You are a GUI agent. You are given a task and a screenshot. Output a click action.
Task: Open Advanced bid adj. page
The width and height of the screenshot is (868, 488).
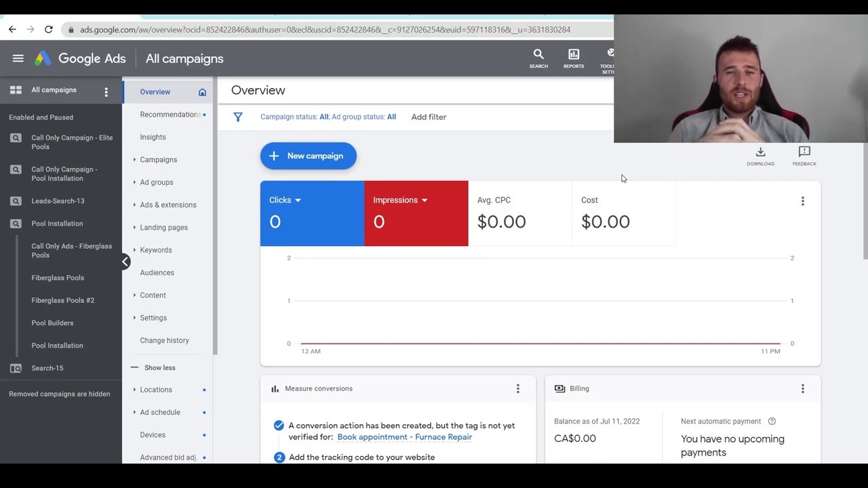pos(168,457)
